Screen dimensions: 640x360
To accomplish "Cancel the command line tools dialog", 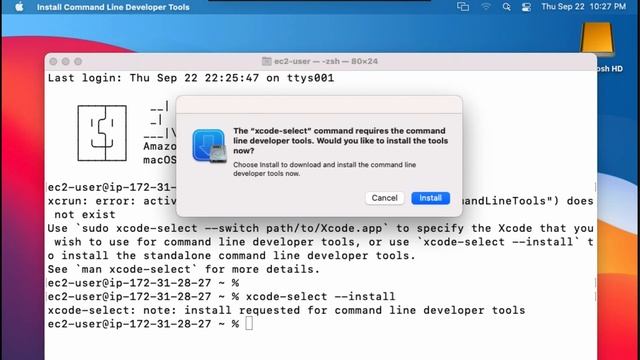I will (x=384, y=198).
